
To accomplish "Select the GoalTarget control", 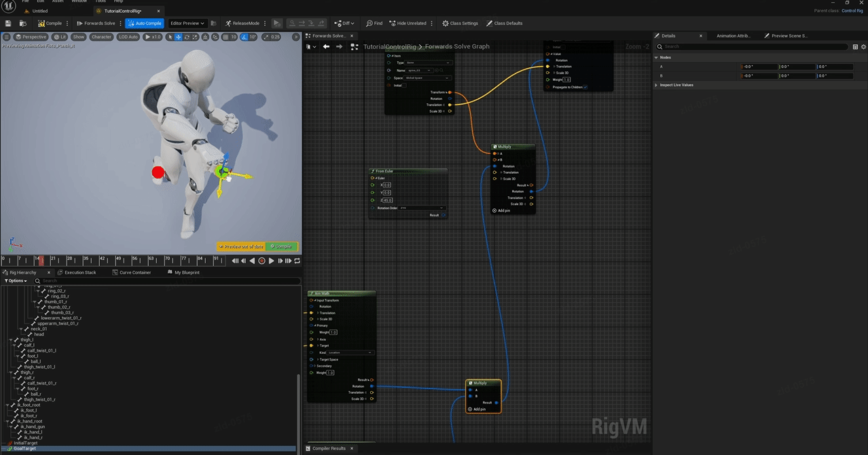I will (x=24, y=448).
